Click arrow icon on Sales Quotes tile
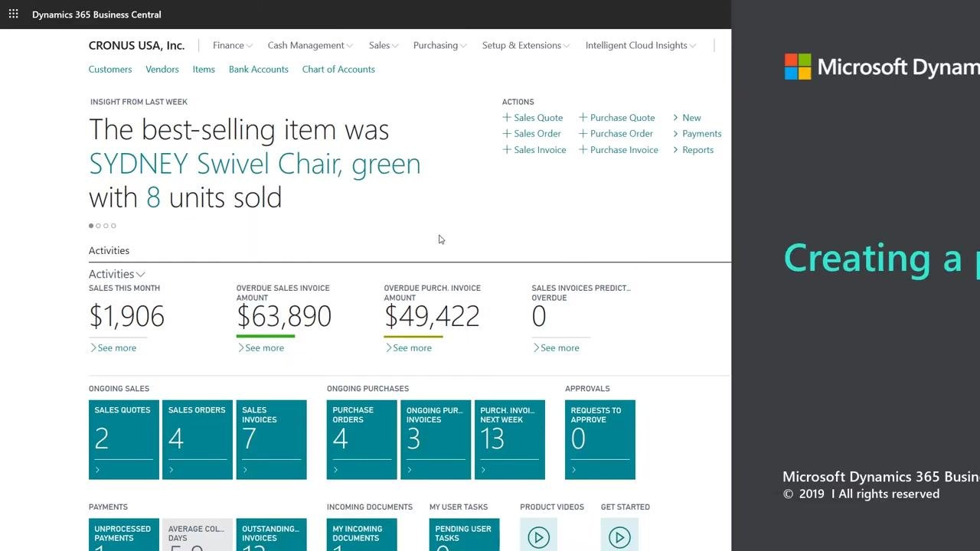This screenshot has width=980, height=551. point(97,470)
